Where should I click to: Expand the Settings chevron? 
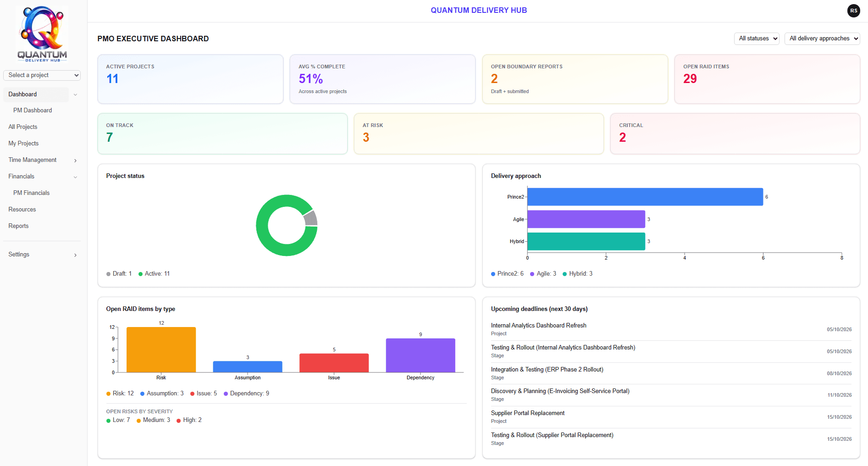(x=75, y=255)
